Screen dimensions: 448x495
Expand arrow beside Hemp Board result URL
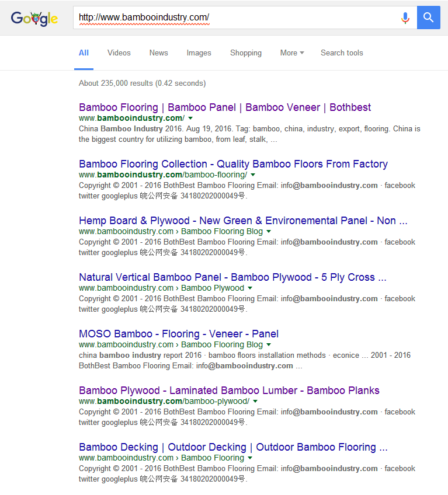coord(269,231)
